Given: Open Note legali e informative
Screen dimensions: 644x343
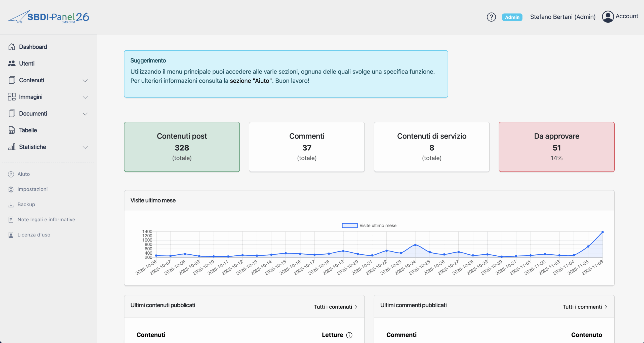Looking at the screenshot, I should (x=46, y=220).
